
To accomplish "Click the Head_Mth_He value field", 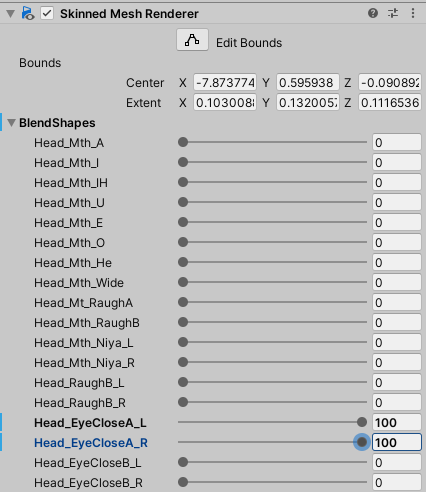I will [397, 262].
